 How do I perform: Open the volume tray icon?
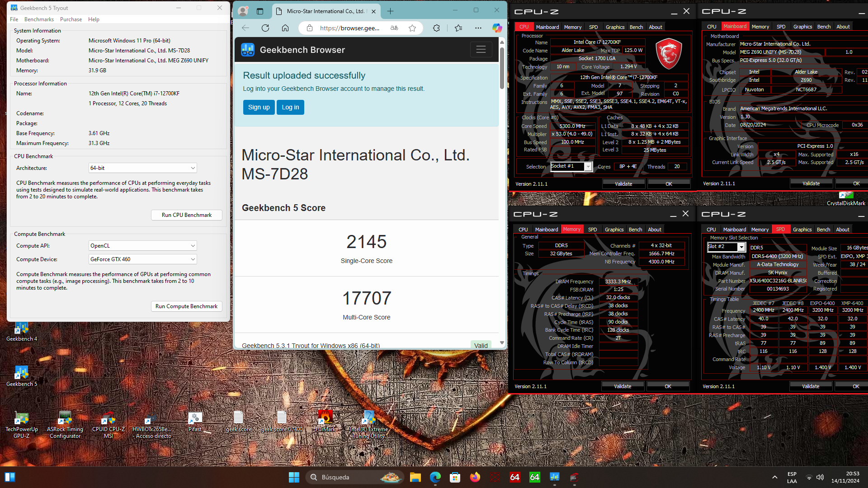(x=820, y=477)
